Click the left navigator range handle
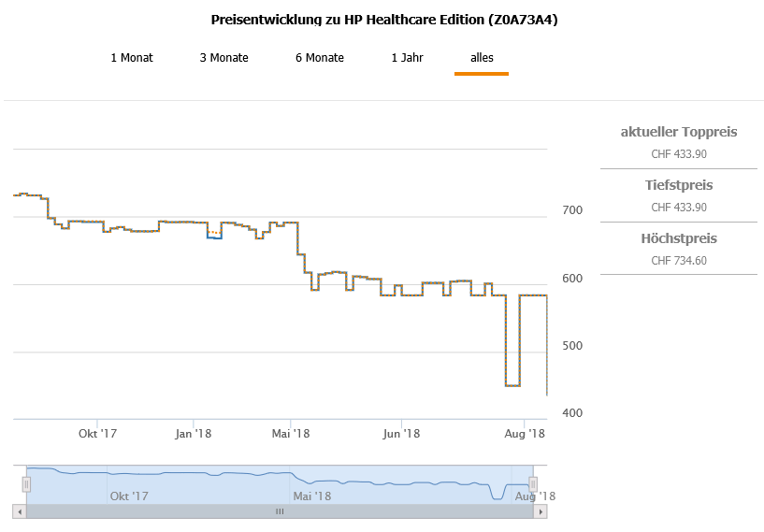 click(26, 483)
